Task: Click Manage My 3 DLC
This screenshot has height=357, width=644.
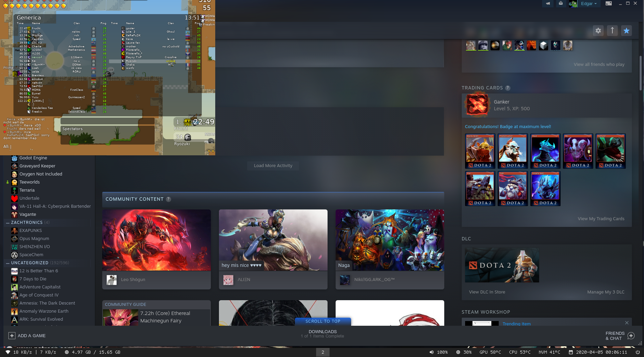Action: [x=606, y=292]
